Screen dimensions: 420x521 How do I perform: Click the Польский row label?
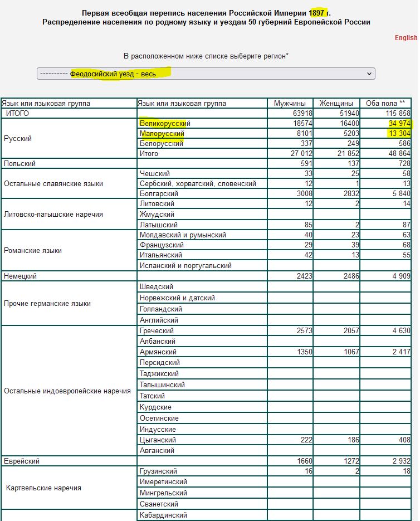pyautogui.click(x=19, y=164)
